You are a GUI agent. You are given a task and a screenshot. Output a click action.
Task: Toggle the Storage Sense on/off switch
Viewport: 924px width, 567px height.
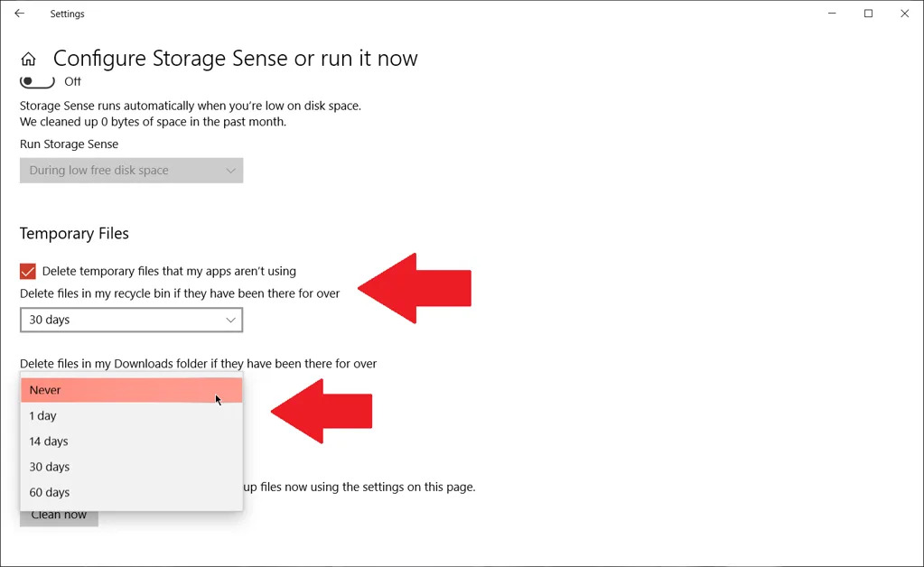coord(37,81)
